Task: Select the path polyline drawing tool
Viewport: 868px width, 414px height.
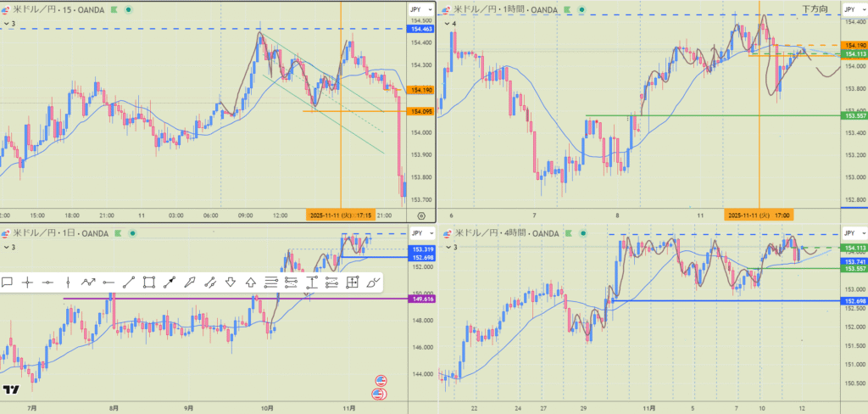Action: click(88, 283)
